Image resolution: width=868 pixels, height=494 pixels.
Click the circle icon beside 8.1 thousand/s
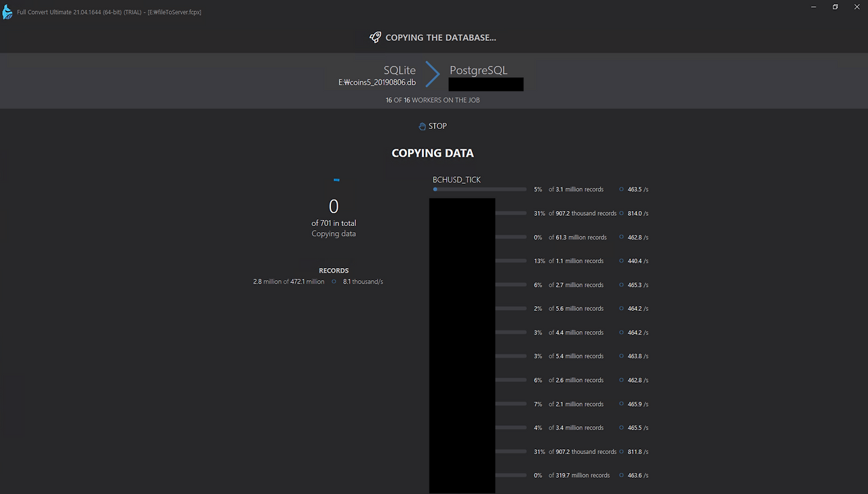point(334,282)
